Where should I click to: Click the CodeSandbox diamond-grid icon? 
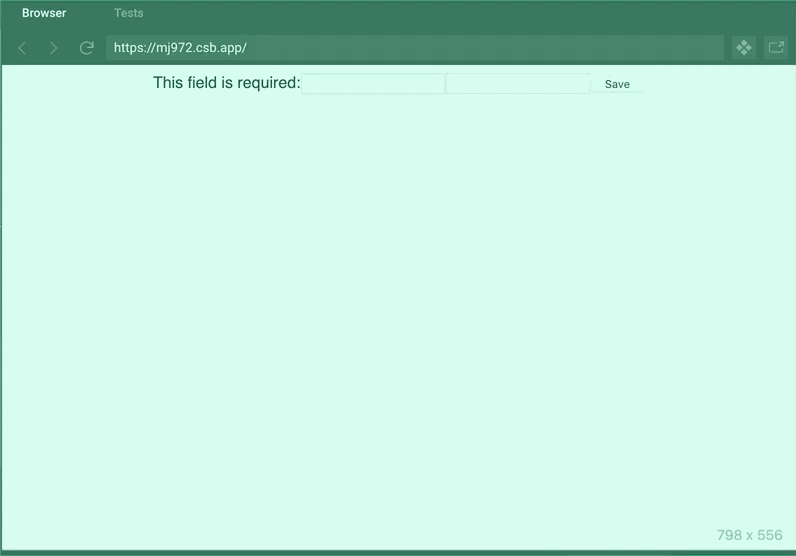744,48
